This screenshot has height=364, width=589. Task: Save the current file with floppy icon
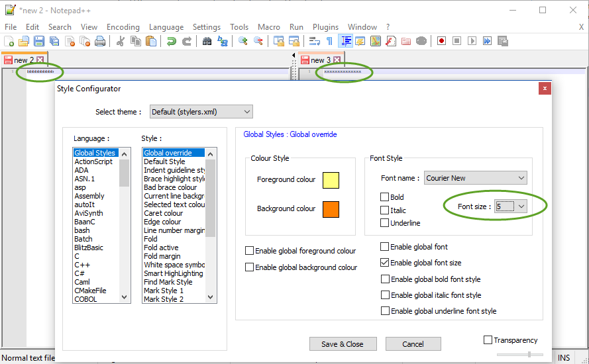click(39, 41)
